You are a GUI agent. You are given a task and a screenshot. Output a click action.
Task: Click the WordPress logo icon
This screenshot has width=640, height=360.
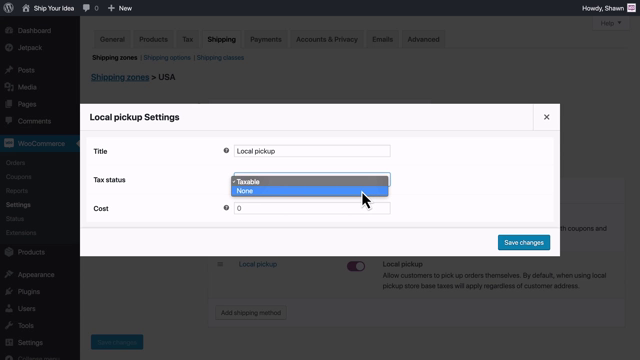point(8,8)
